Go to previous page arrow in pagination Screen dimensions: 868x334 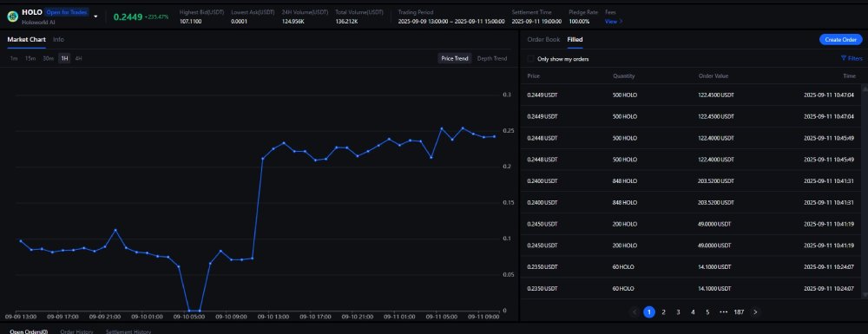coord(635,312)
